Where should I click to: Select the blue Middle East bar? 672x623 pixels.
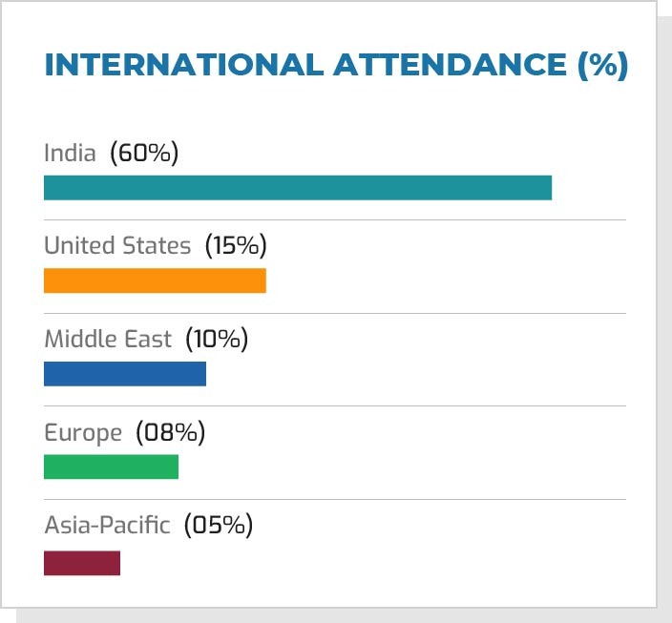125,374
